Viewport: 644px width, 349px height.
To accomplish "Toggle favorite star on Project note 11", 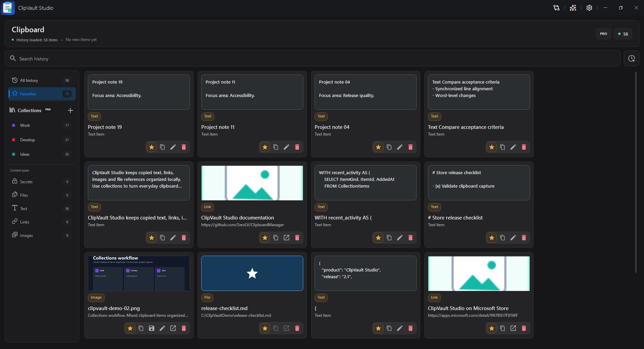I will [x=265, y=147].
